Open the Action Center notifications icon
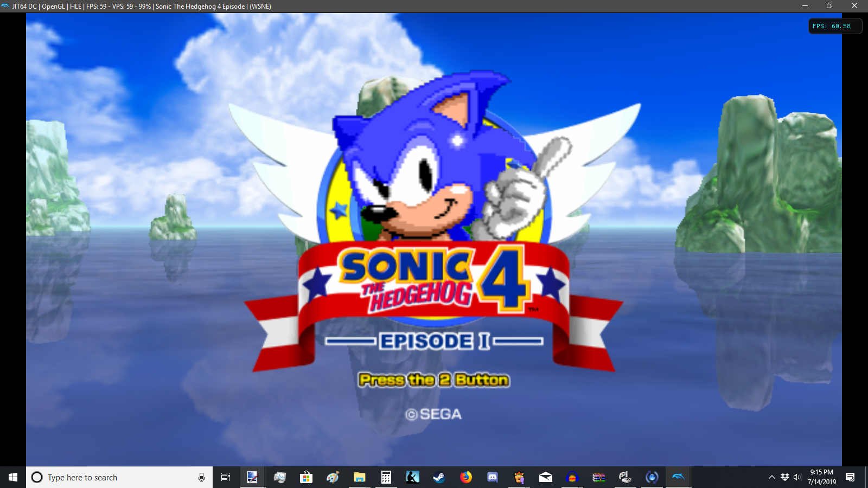The height and width of the screenshot is (488, 868). (x=850, y=477)
